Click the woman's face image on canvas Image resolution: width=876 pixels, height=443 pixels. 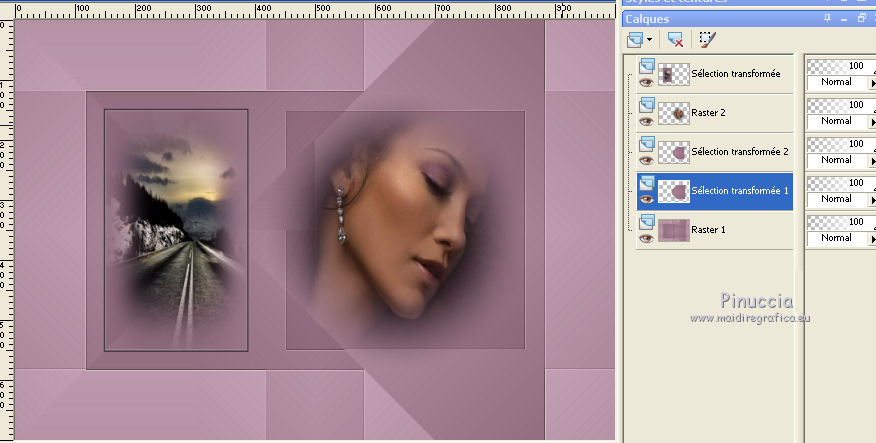point(405,230)
